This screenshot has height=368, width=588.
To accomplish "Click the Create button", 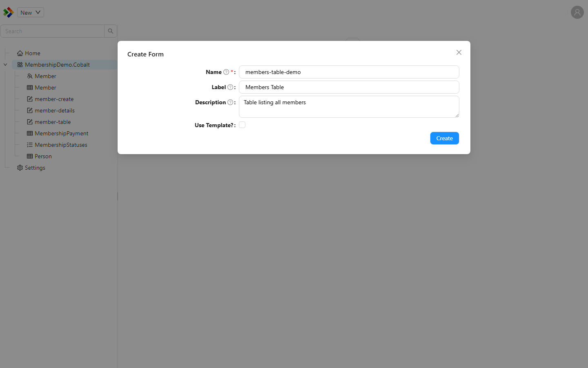I will (444, 138).
